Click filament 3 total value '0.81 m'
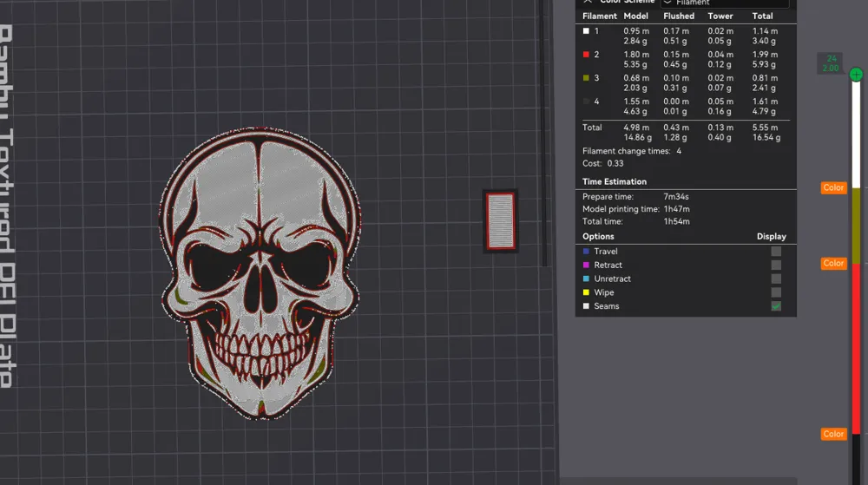868x485 pixels. point(765,78)
